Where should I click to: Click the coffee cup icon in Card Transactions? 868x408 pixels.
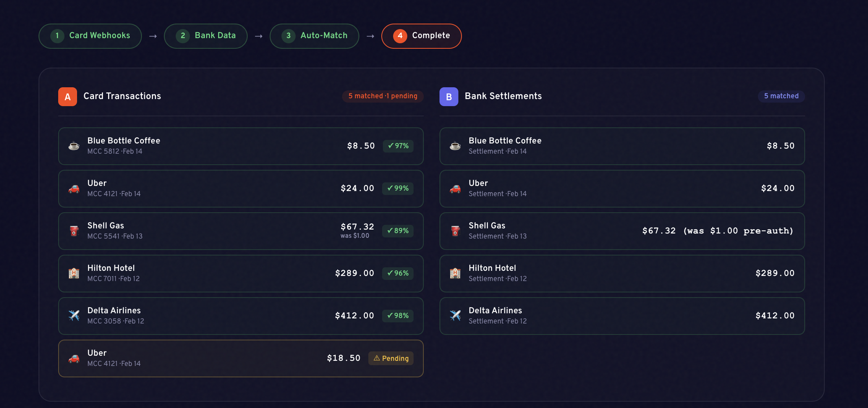pyautogui.click(x=74, y=146)
